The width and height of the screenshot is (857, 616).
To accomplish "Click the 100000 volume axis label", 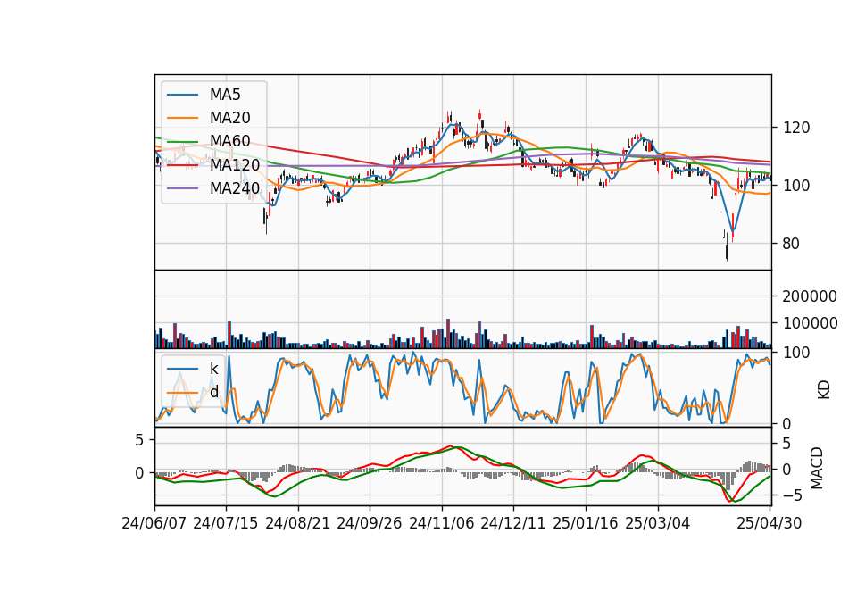I will [810, 323].
